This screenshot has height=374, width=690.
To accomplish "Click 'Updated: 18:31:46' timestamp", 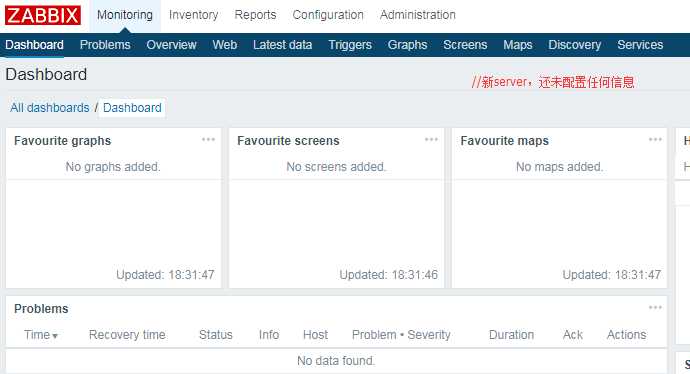I will pos(389,275).
